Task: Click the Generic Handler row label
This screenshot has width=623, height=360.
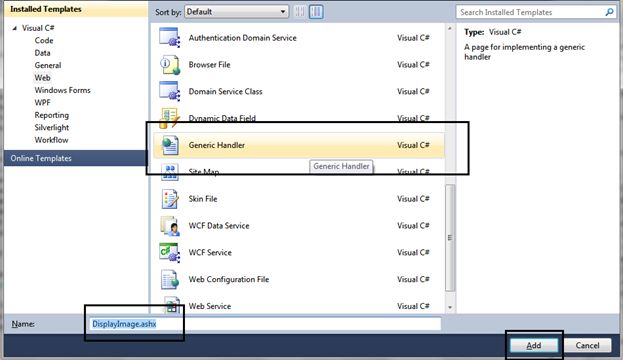Action: 217,145
